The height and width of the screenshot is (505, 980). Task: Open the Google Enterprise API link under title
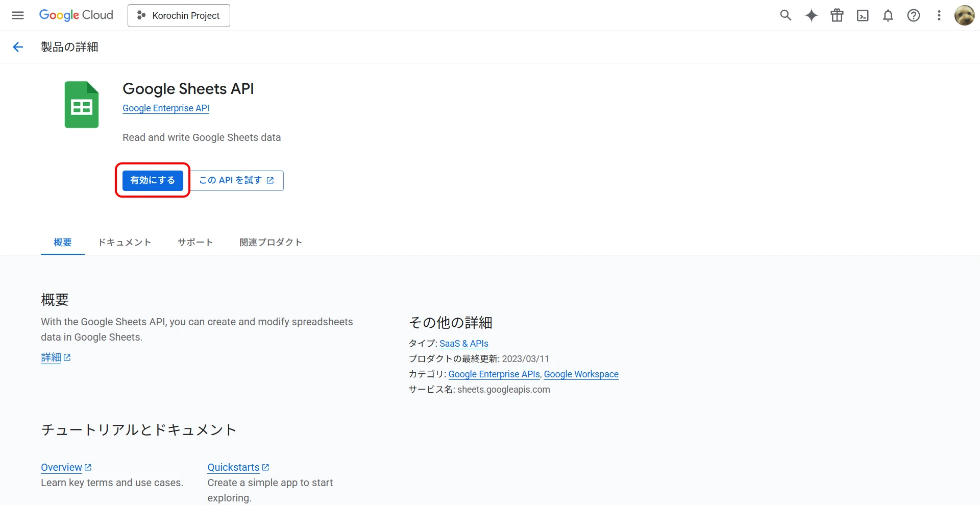coord(166,108)
